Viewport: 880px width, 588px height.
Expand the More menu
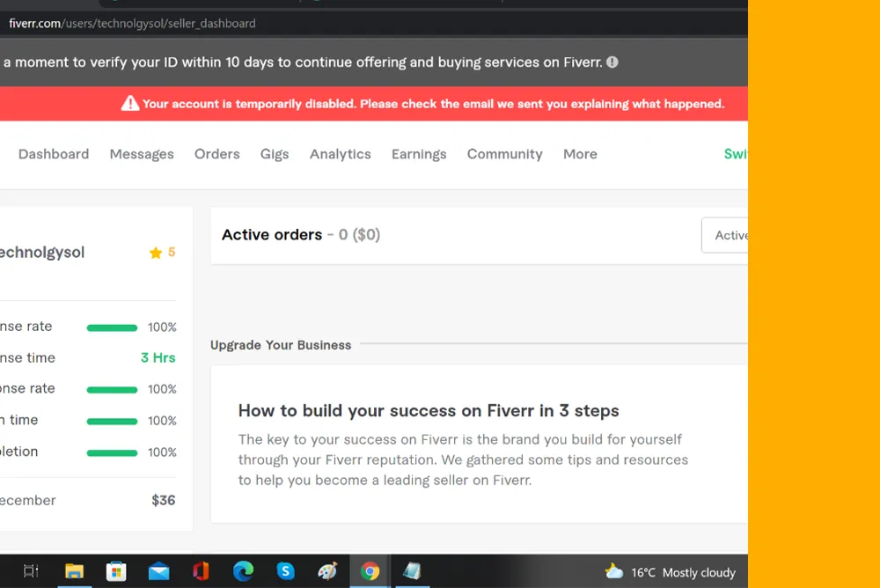point(580,154)
